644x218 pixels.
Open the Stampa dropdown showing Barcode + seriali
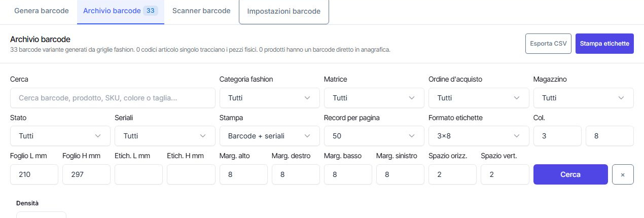coord(270,136)
